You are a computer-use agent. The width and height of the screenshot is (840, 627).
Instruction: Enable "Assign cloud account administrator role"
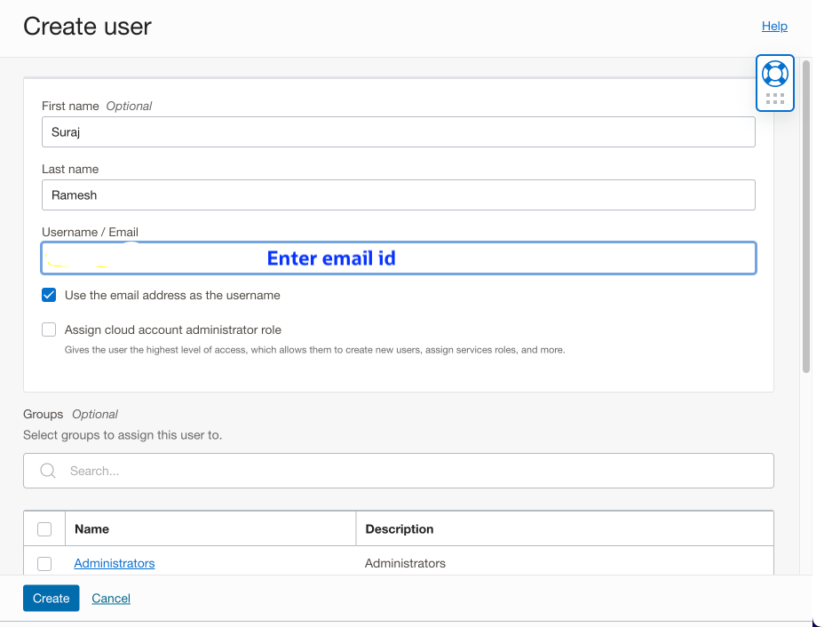pyautogui.click(x=49, y=329)
